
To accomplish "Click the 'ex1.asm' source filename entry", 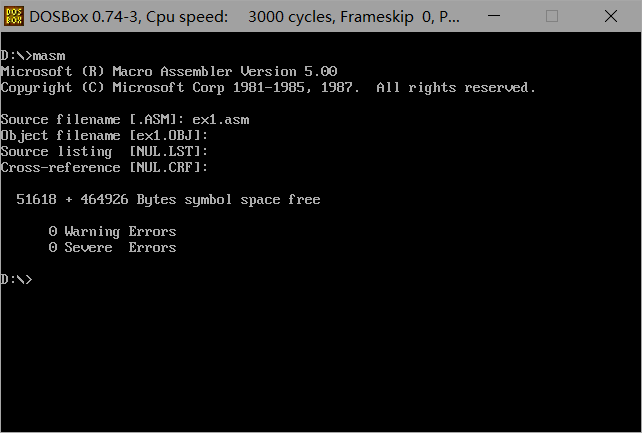I will [x=221, y=120].
